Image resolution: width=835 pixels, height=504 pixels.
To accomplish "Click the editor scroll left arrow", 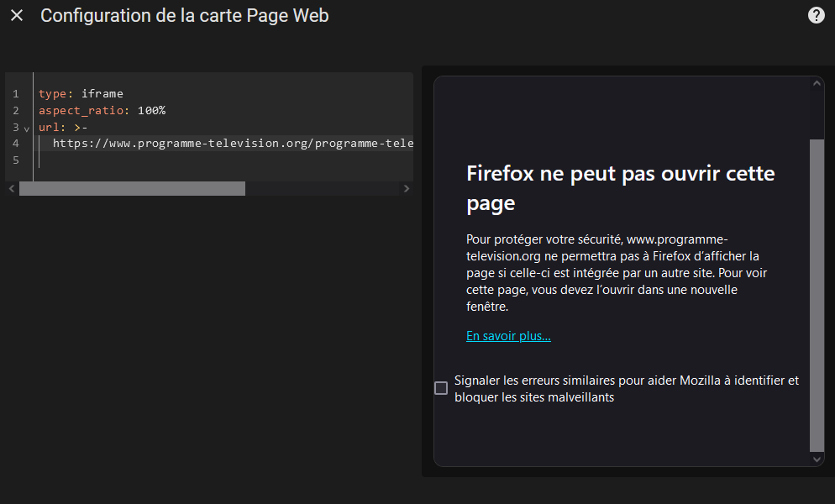I will point(12,189).
